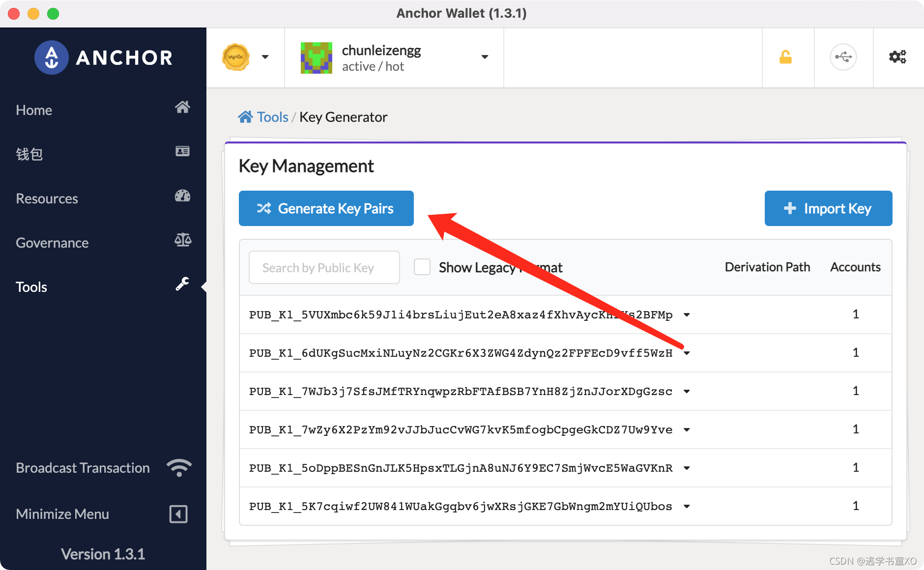Select public key PUB_K1_7wZy6X2PzYm92vJJ...
Screen dimensions: 924x570
(461, 429)
